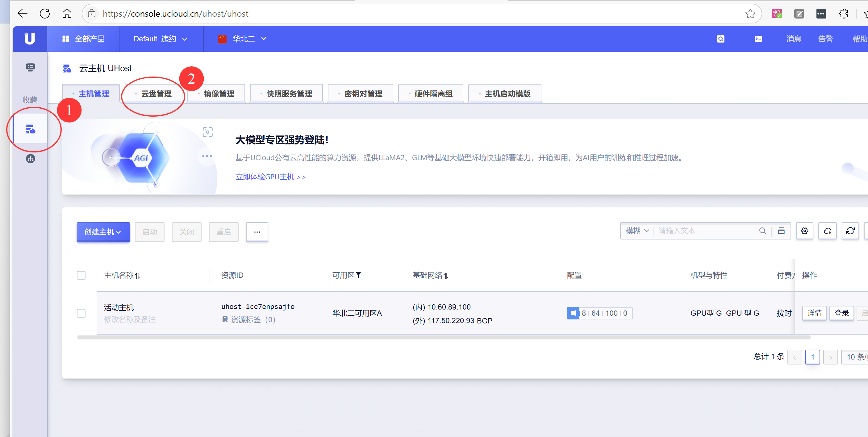
Task: Bookmark this page with star icon
Action: (750, 14)
